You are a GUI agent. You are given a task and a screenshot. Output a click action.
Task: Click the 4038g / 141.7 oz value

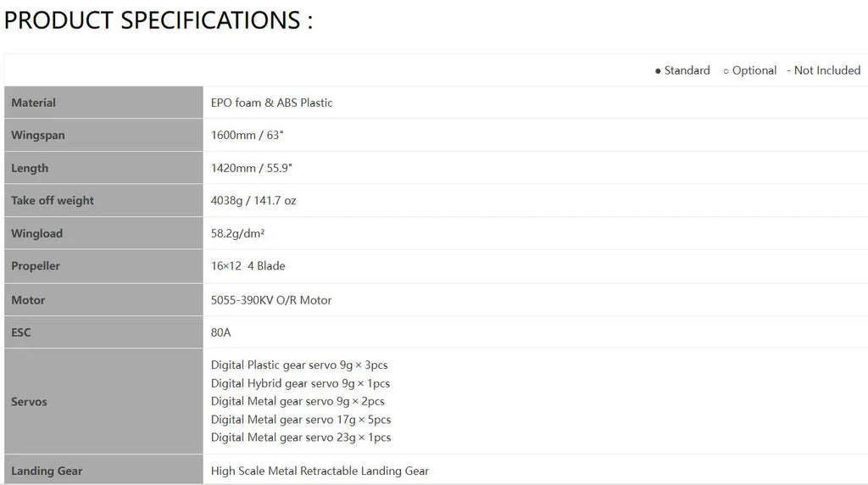pyautogui.click(x=253, y=200)
